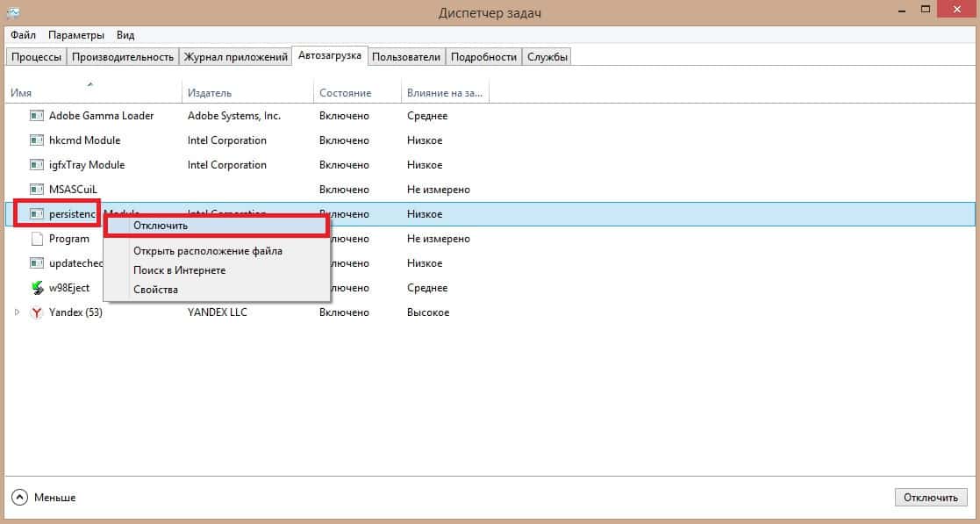Select the hkcmd Module icon
This screenshot has height=524, width=980.
(36, 140)
